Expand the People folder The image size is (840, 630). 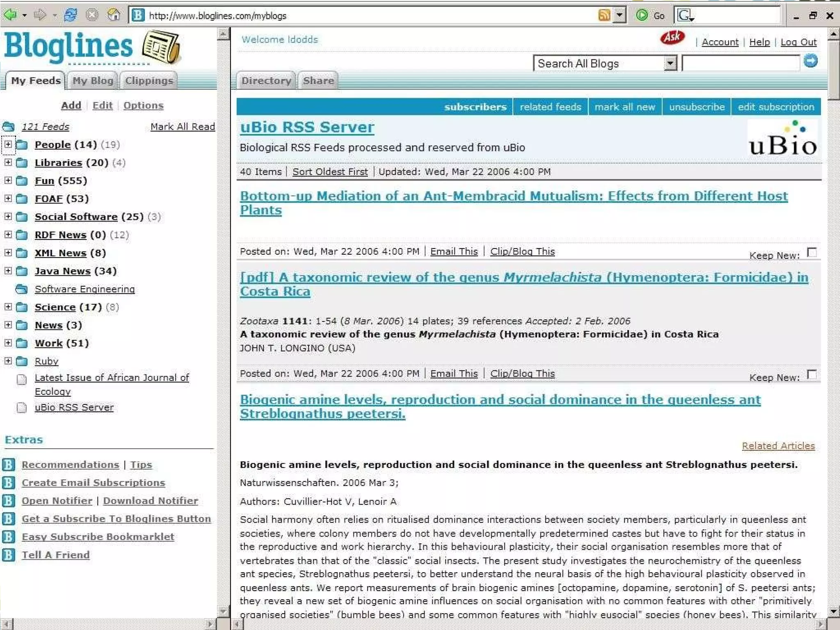[8, 144]
